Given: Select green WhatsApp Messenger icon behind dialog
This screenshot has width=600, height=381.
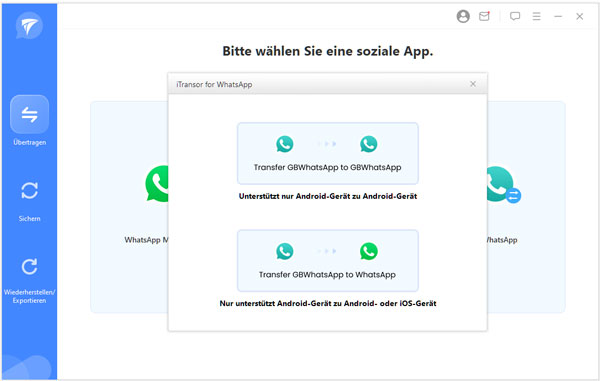Looking at the screenshot, I should (x=157, y=184).
